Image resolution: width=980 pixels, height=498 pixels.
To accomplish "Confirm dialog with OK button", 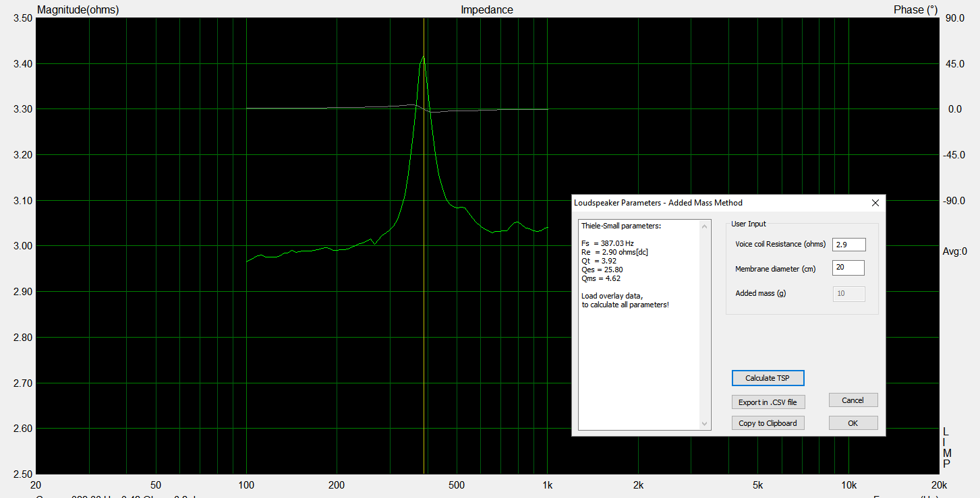I will click(x=853, y=423).
